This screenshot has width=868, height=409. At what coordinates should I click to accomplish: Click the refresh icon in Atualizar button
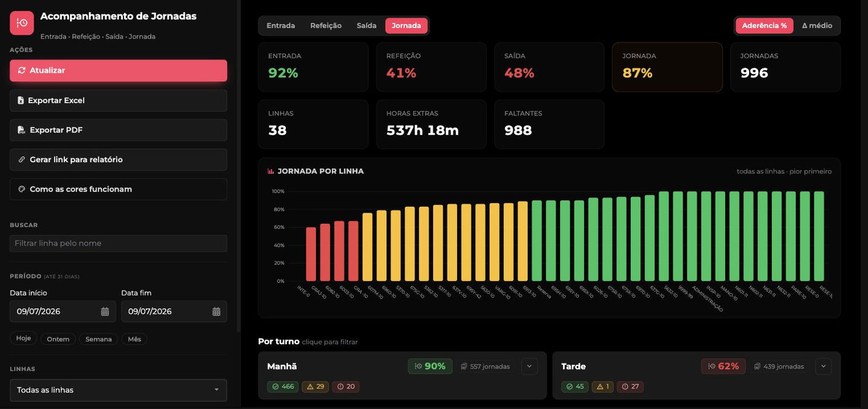point(22,71)
